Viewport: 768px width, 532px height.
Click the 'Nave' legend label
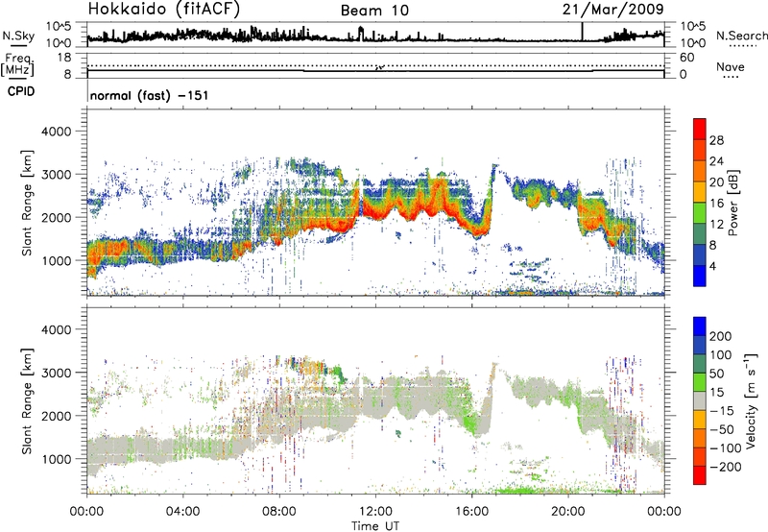(x=731, y=66)
